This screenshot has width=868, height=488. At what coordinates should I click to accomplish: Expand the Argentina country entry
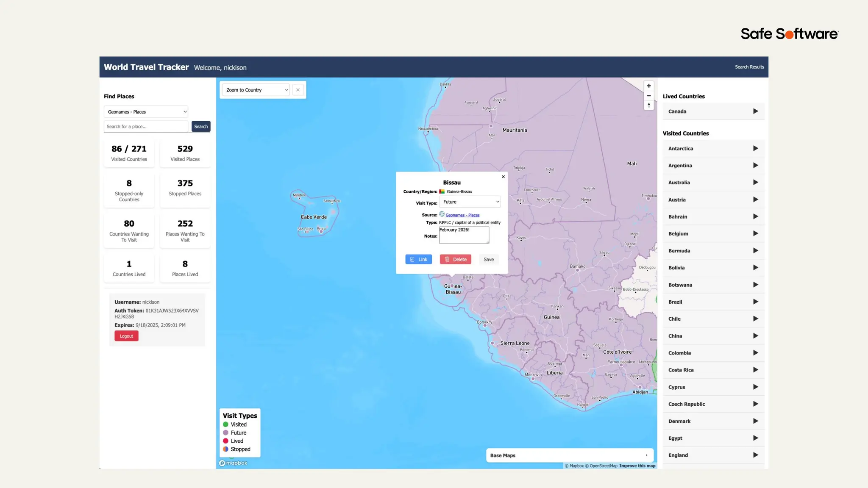pos(755,166)
